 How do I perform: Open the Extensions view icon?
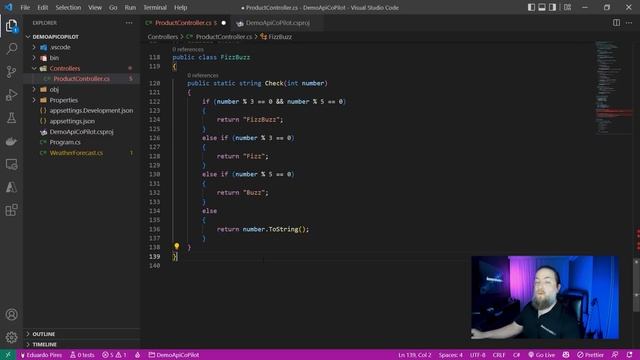[11, 210]
